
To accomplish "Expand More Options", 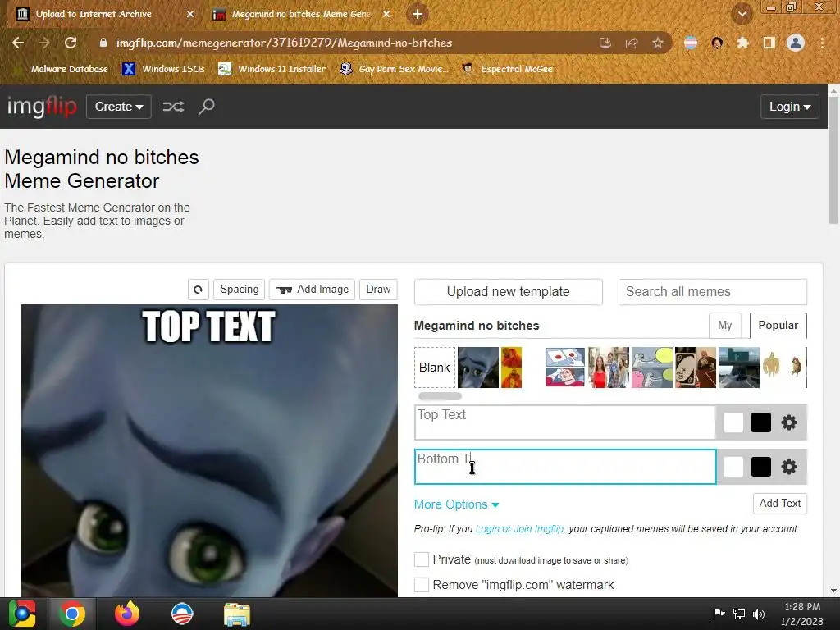I will click(x=456, y=504).
